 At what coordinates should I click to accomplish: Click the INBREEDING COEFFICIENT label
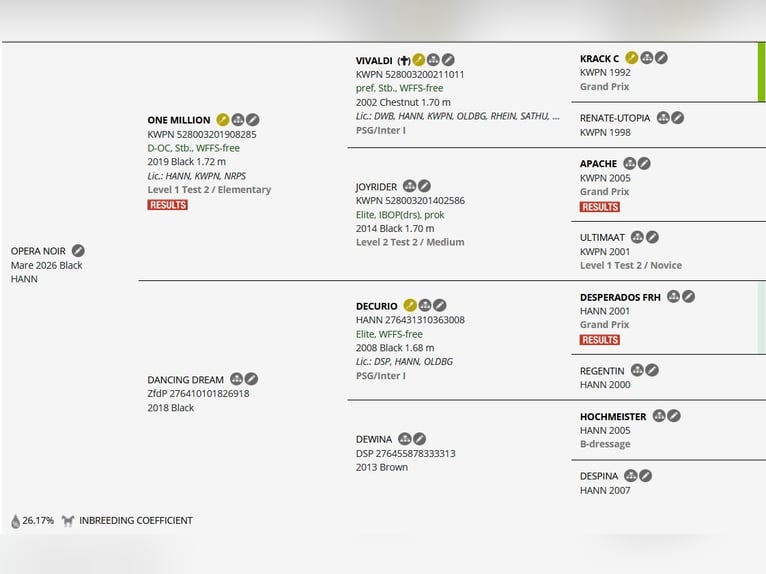pyautogui.click(x=136, y=521)
